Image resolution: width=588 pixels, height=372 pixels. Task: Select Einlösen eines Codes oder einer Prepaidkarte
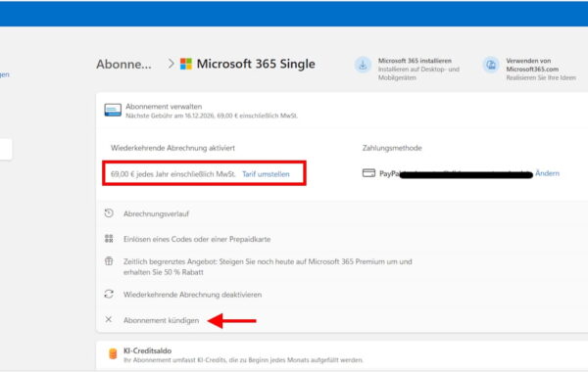(197, 239)
